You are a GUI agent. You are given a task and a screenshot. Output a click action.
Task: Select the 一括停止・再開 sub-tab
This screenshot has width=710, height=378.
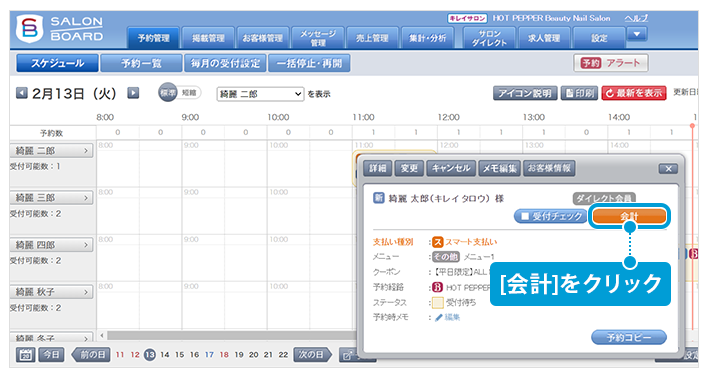click(x=309, y=63)
